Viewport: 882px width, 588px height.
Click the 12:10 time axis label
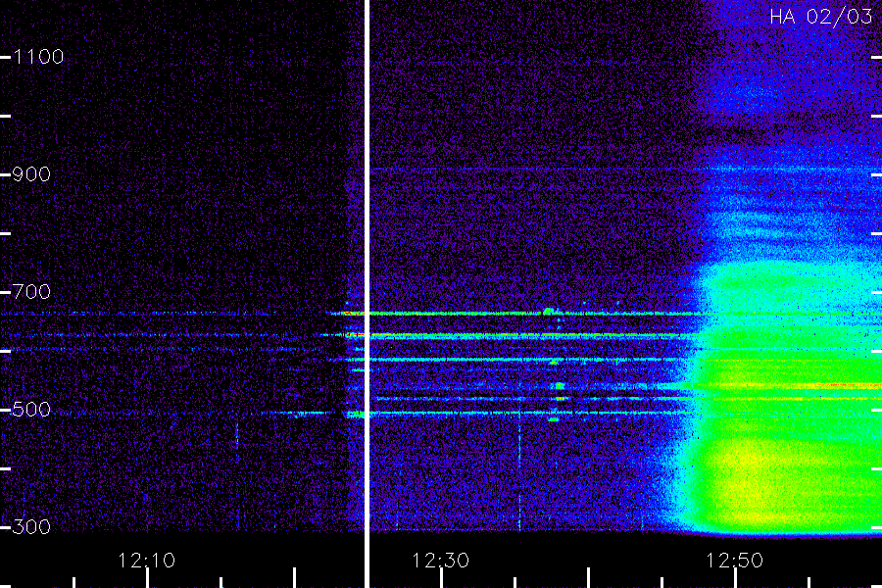coord(147,561)
